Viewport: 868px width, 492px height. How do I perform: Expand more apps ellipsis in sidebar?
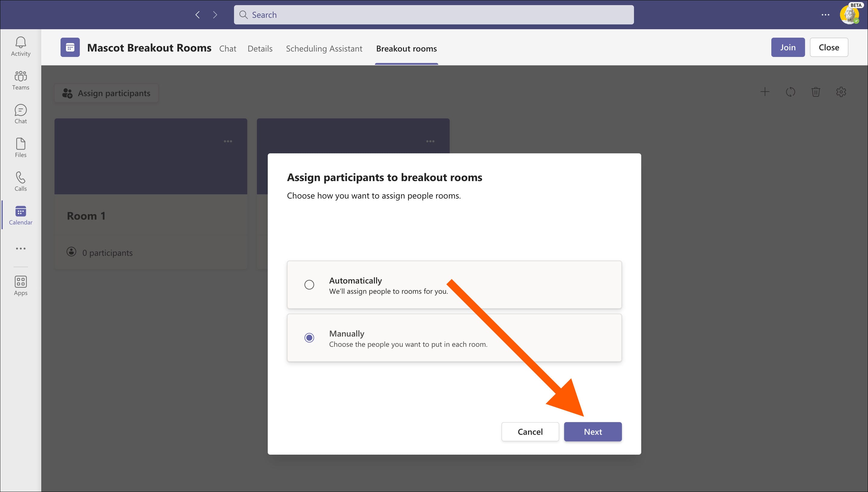(20, 249)
